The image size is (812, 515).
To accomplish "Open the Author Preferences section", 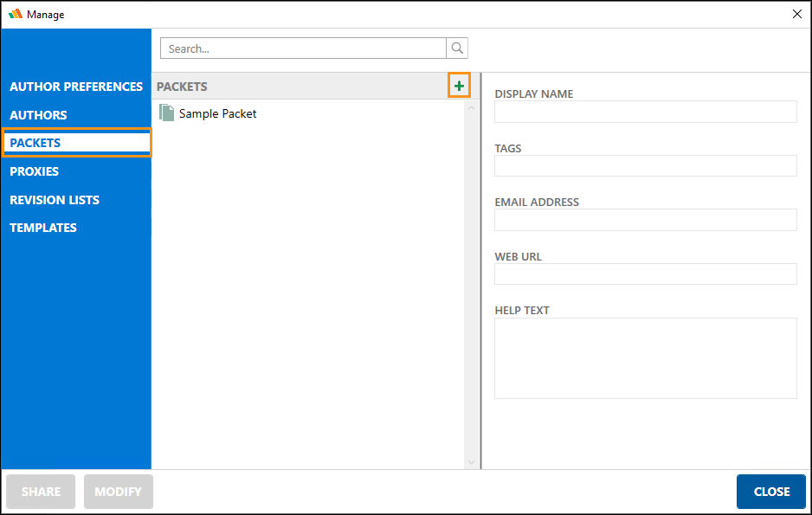I will 76,87.
